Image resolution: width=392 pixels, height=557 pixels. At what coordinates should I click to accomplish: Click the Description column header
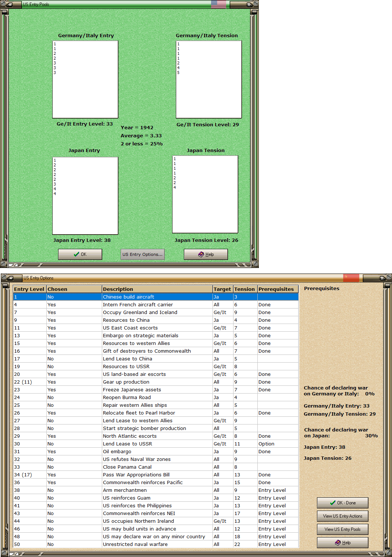(157, 289)
